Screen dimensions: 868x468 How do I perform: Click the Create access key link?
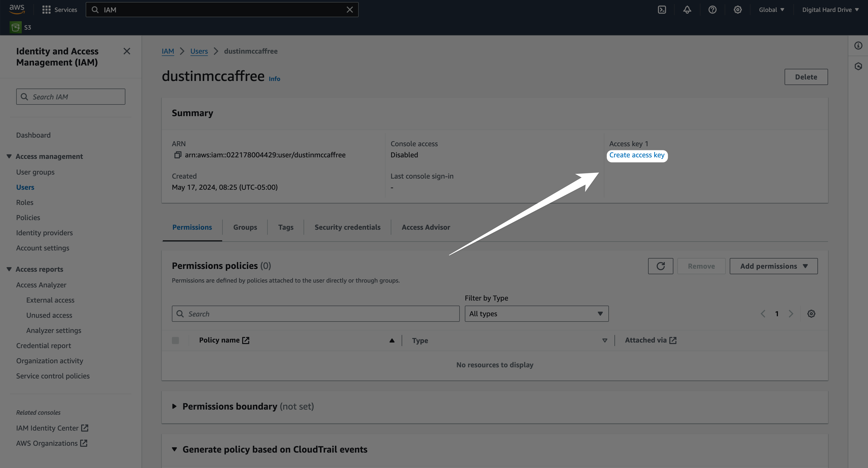tap(636, 155)
